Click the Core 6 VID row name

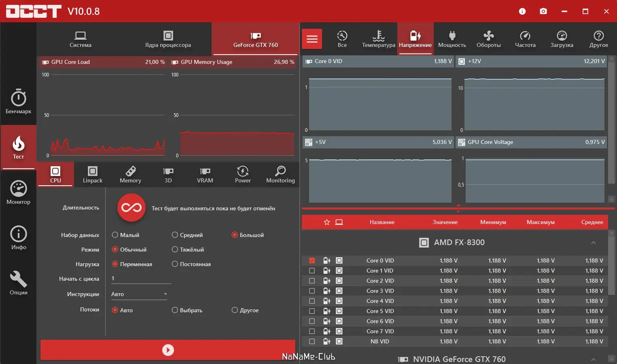click(x=380, y=321)
